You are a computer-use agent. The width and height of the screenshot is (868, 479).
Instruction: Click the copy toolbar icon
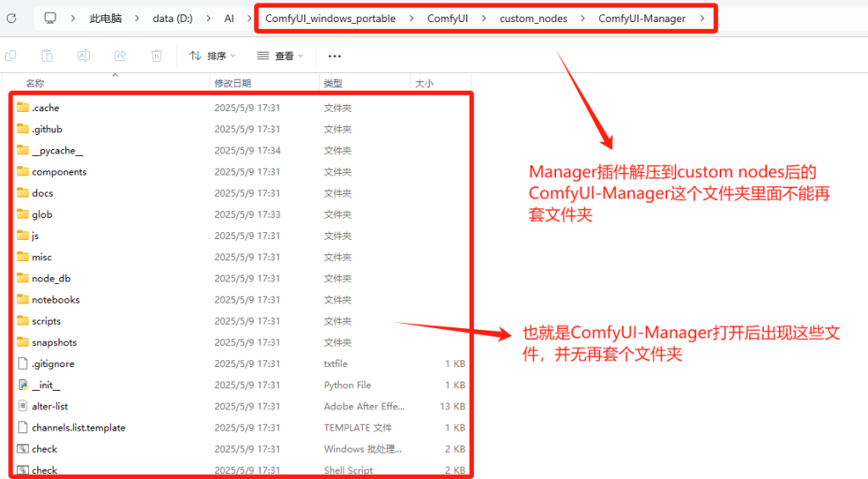(x=10, y=55)
